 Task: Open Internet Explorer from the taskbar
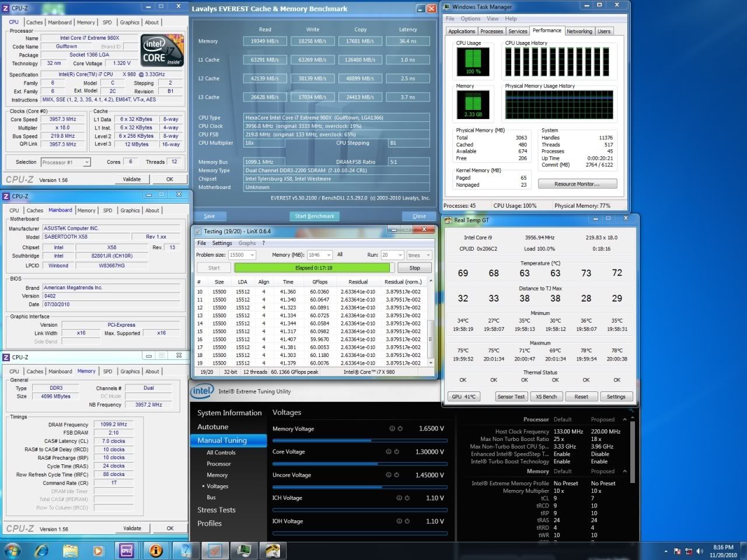coord(41,550)
